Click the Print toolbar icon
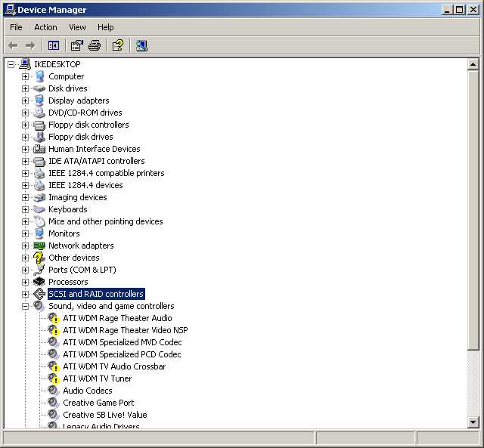 [95, 45]
